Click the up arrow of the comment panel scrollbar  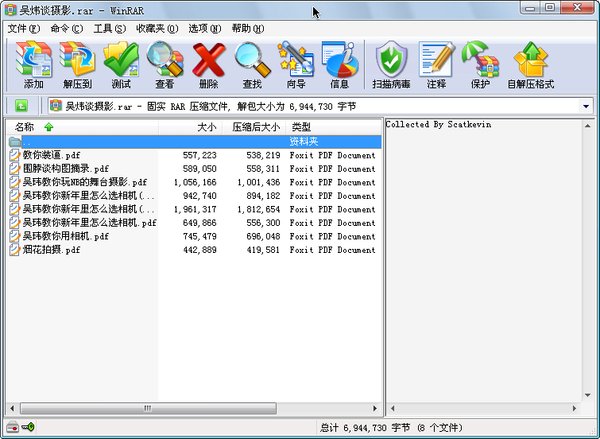pyautogui.click(x=587, y=126)
